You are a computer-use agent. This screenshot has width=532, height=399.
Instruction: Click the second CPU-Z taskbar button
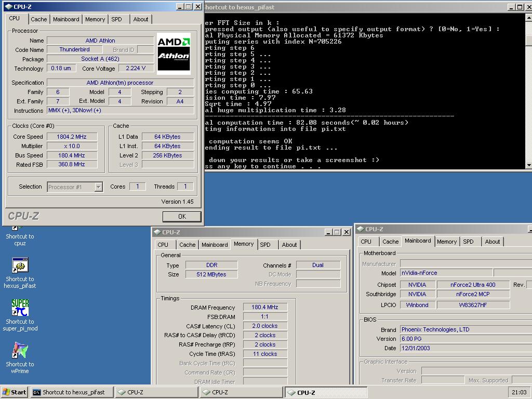pyautogui.click(x=241, y=392)
